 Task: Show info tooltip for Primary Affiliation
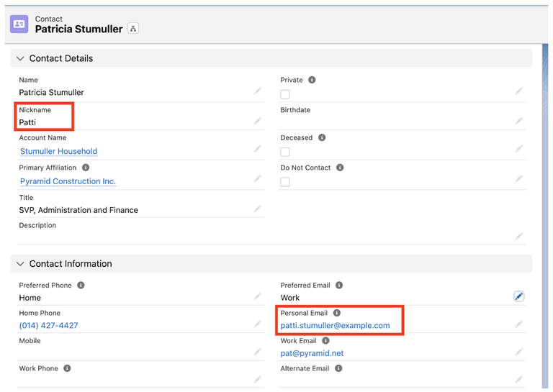tap(86, 168)
